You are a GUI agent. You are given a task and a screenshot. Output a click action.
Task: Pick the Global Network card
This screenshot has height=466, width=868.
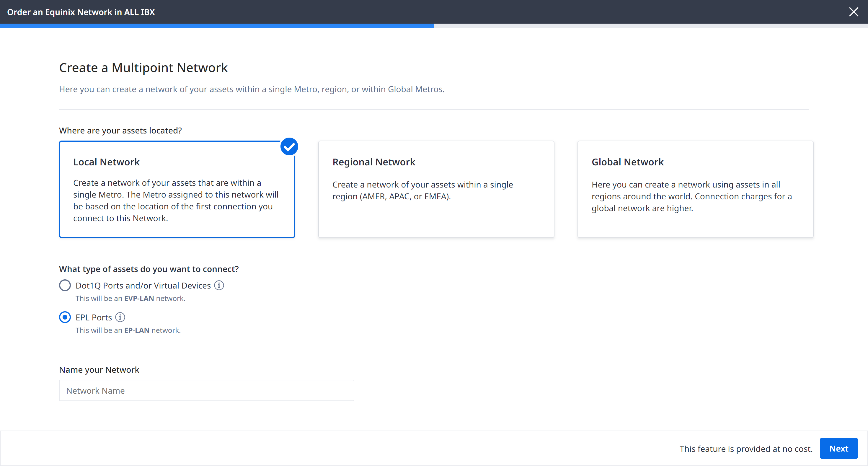click(x=695, y=189)
